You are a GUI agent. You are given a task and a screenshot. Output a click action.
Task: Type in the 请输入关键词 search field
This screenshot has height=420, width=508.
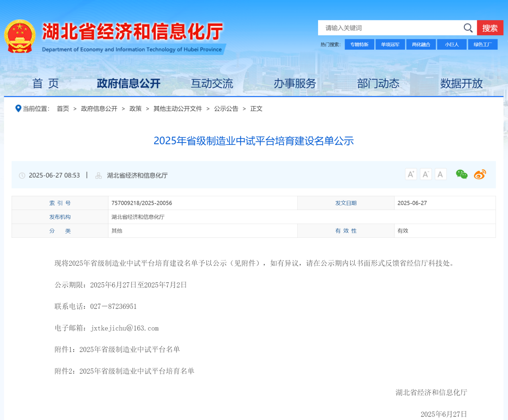point(390,28)
